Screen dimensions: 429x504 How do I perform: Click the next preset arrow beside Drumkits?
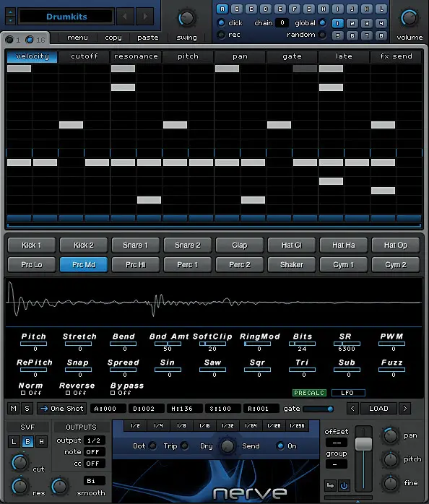144,16
